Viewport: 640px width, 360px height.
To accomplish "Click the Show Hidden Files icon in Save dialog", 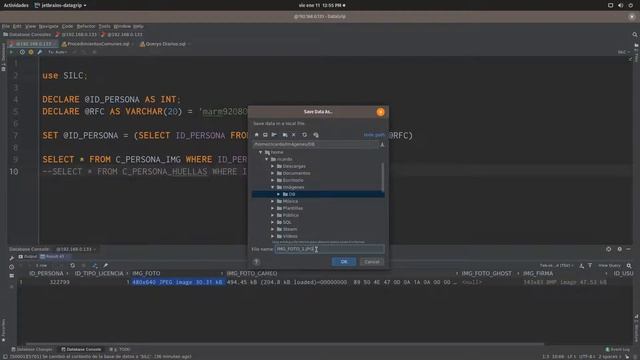I will [x=316, y=135].
